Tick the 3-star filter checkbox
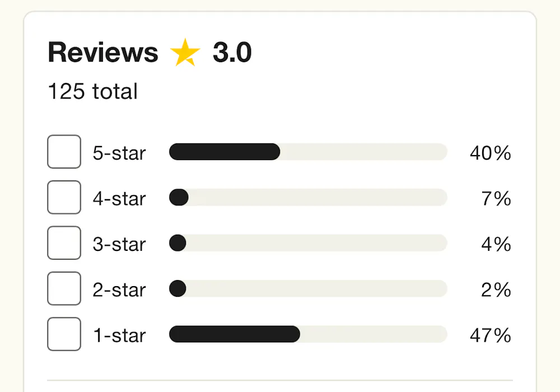Screen dimensions: 560x392 [64, 243]
